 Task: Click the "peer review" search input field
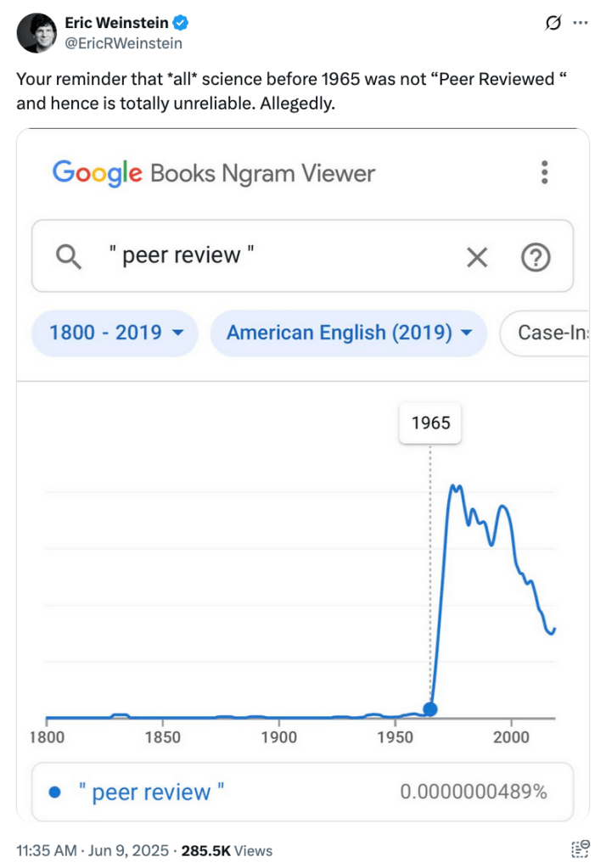(272, 256)
